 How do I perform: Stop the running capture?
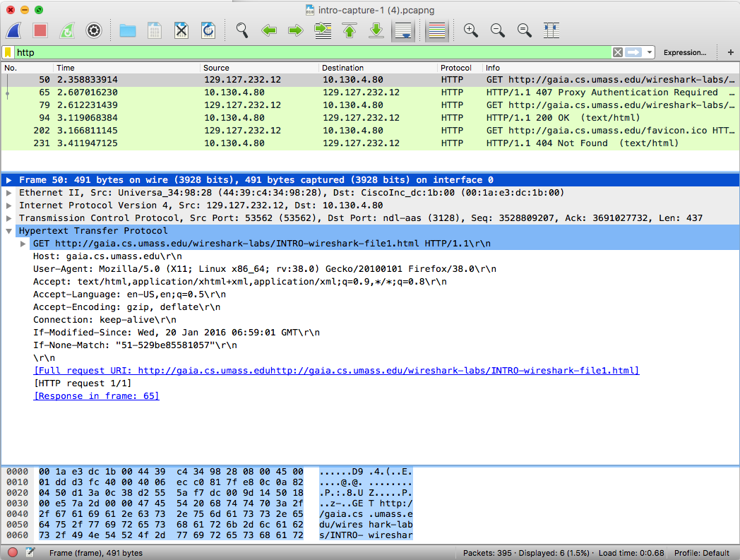pyautogui.click(x=40, y=30)
